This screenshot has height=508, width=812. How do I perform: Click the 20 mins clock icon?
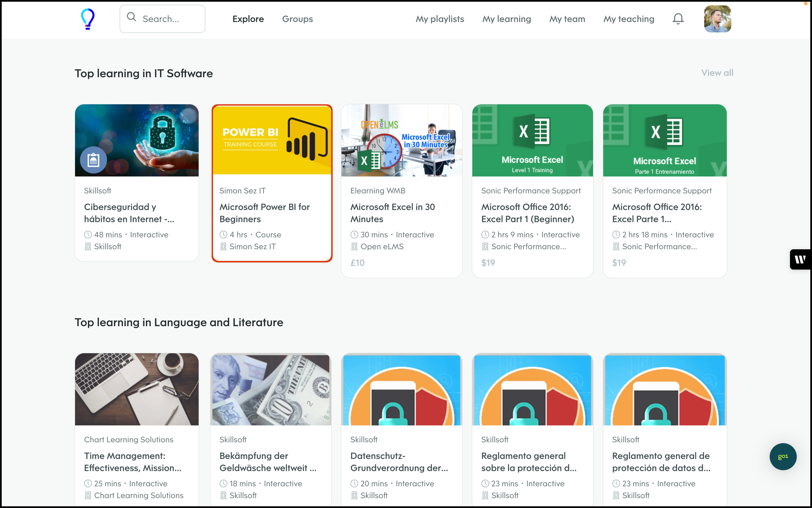coord(354,483)
